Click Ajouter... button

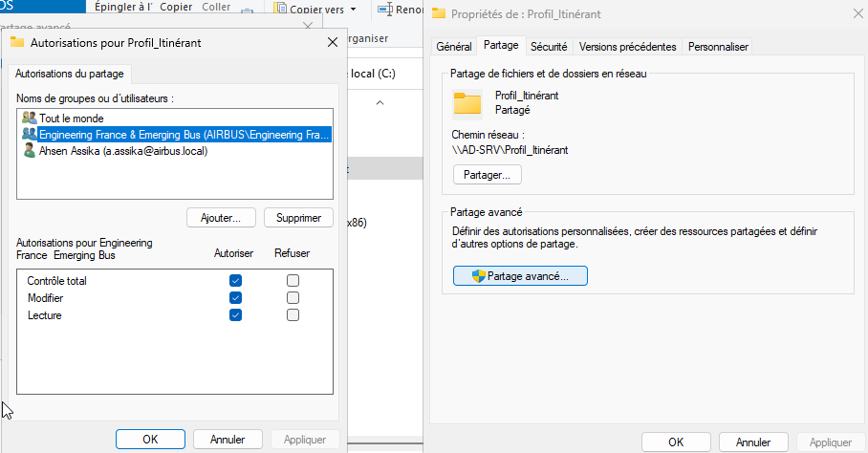pos(221,218)
